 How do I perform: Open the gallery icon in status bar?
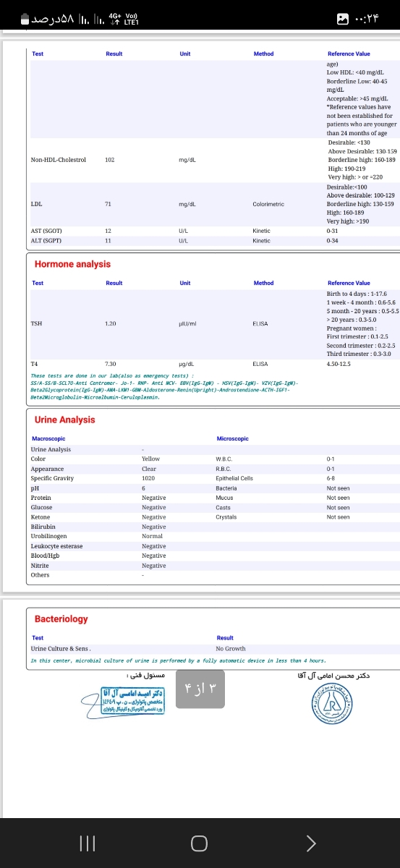point(344,19)
